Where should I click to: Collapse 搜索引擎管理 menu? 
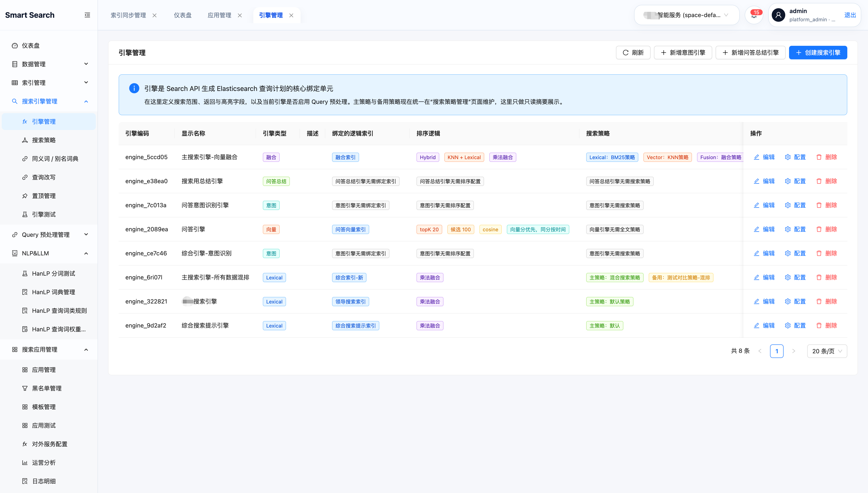click(x=49, y=101)
